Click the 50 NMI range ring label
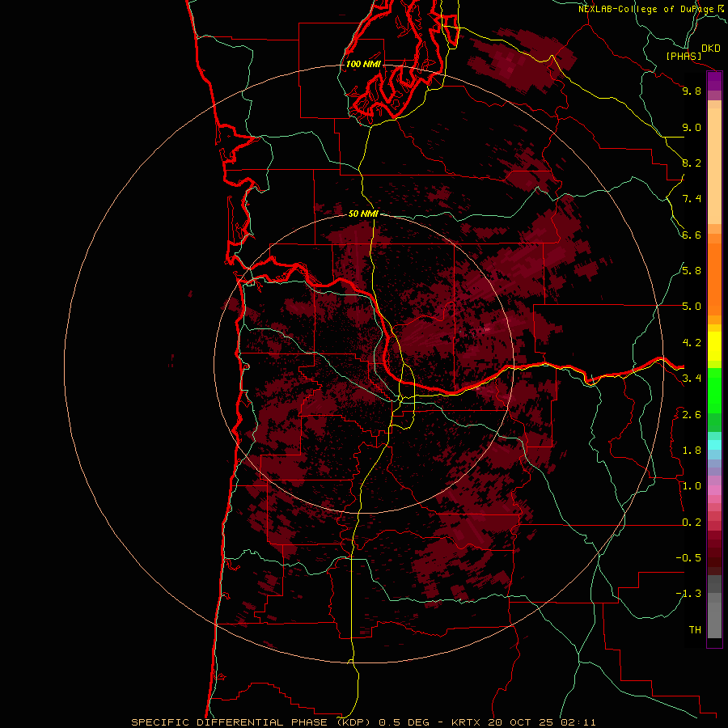 pos(363,214)
